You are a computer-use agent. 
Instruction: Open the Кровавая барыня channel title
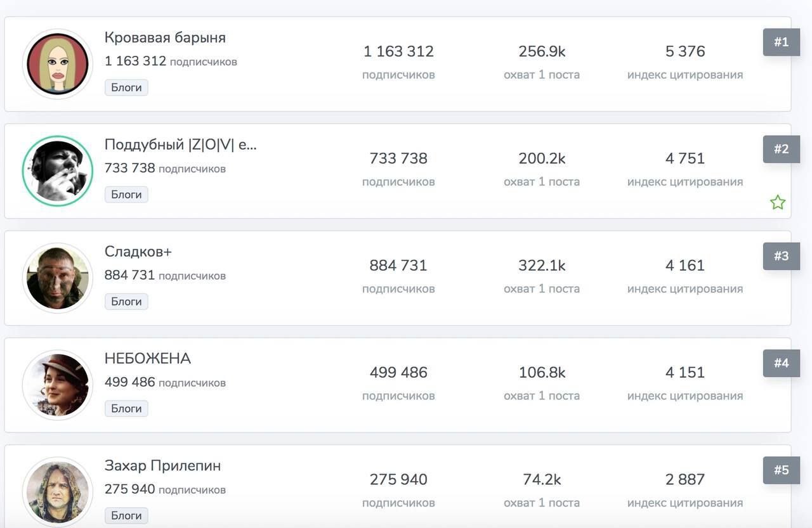pyautogui.click(x=165, y=37)
